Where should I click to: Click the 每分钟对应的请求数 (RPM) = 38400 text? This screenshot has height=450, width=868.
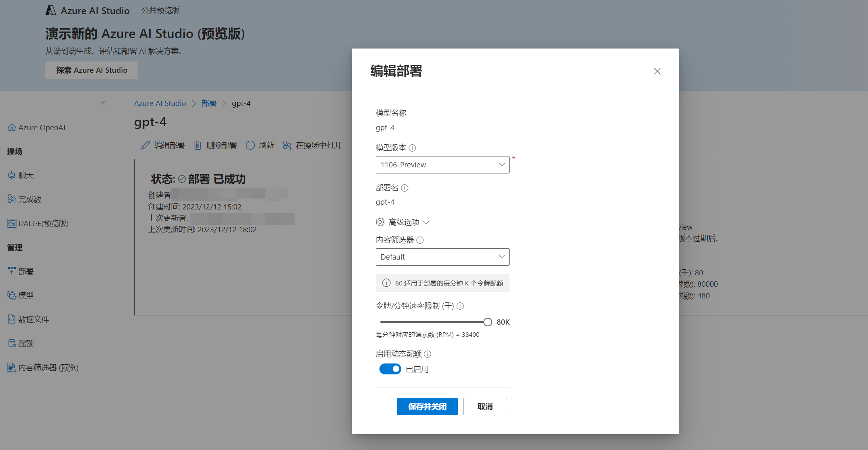(x=428, y=335)
